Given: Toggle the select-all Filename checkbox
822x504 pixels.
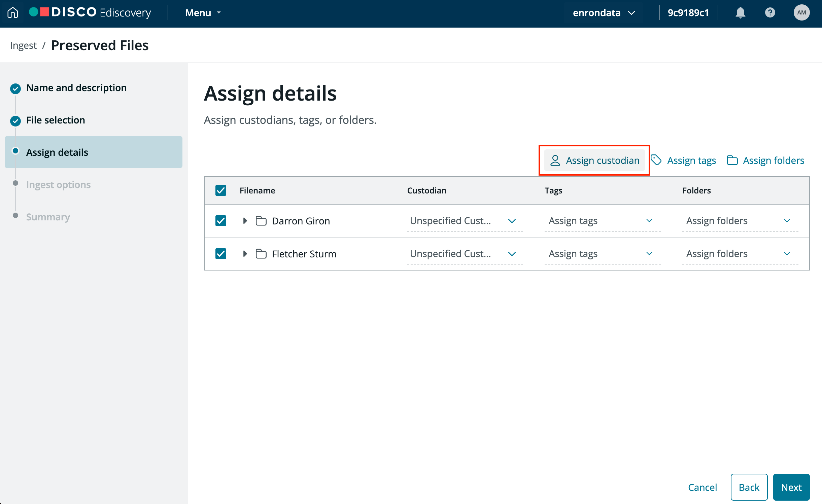Looking at the screenshot, I should click(221, 190).
